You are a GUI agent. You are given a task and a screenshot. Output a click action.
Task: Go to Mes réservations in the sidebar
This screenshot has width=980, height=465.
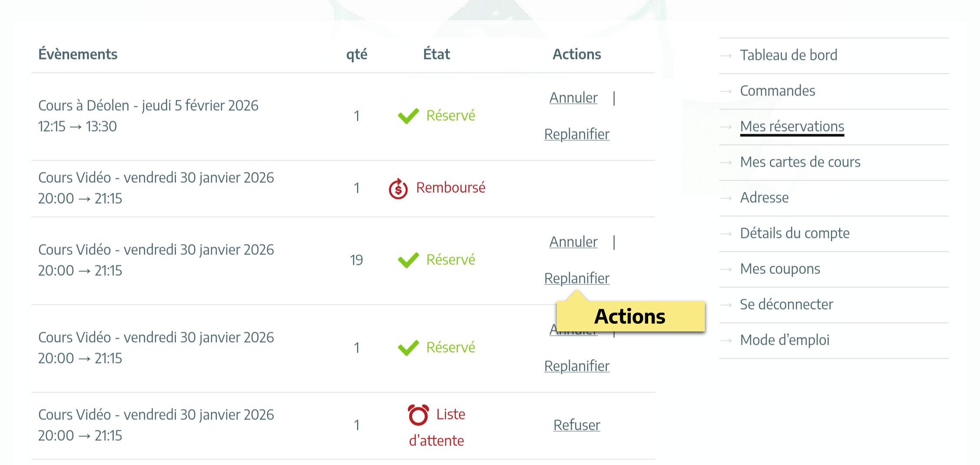(792, 126)
